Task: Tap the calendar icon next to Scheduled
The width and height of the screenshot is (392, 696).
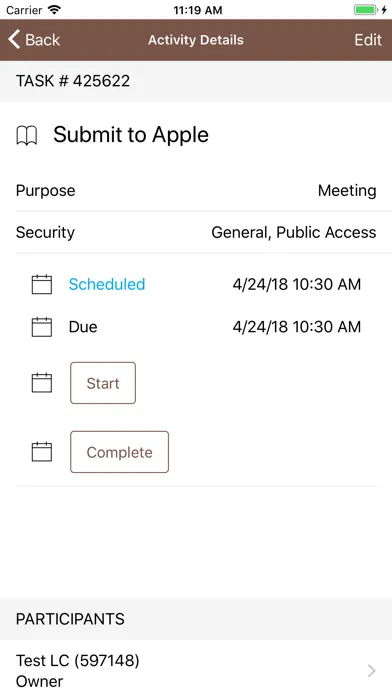Action: [42, 285]
